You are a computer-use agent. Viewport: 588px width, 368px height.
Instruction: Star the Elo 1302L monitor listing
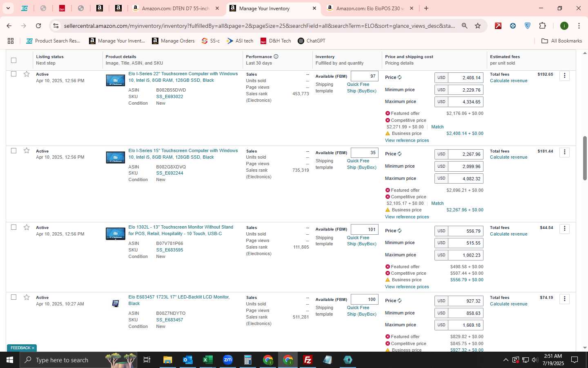27,227
